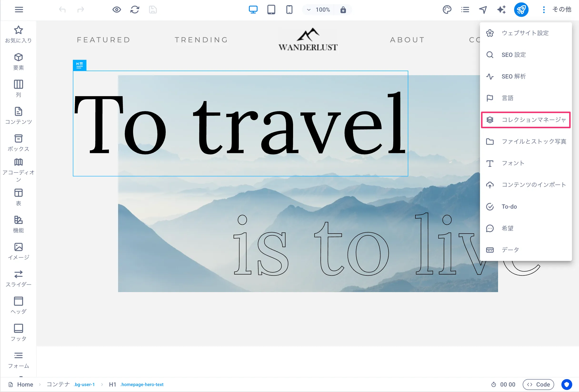Viewport: 579px width, 392px height.
Task: Open フッタ footer blocks
Action: [18, 333]
